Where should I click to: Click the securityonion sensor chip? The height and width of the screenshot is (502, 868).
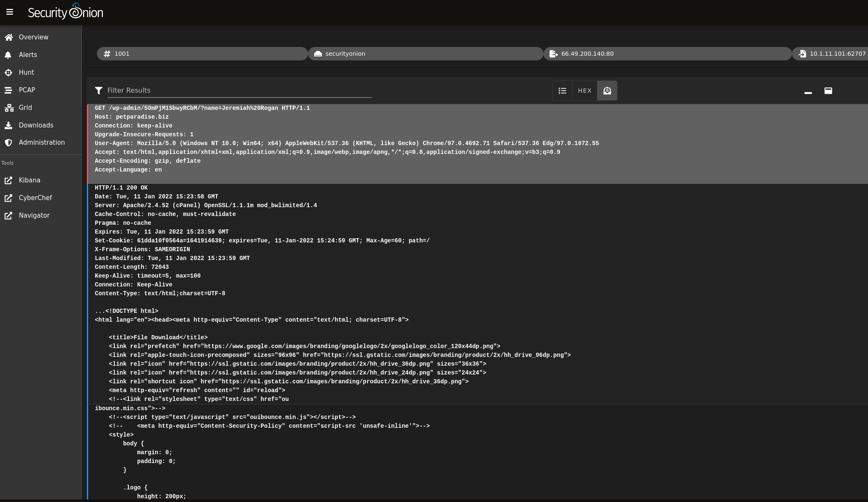tap(426, 54)
